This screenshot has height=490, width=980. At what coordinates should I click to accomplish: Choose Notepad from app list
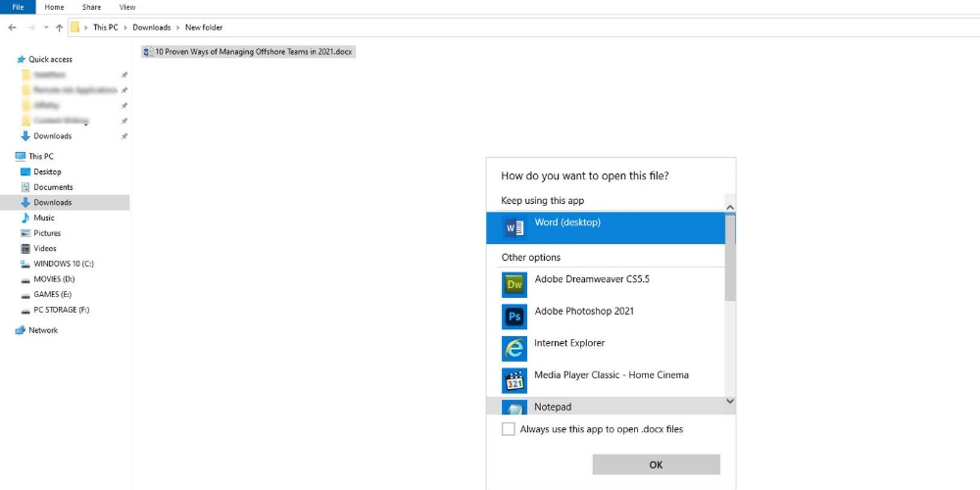pos(606,406)
